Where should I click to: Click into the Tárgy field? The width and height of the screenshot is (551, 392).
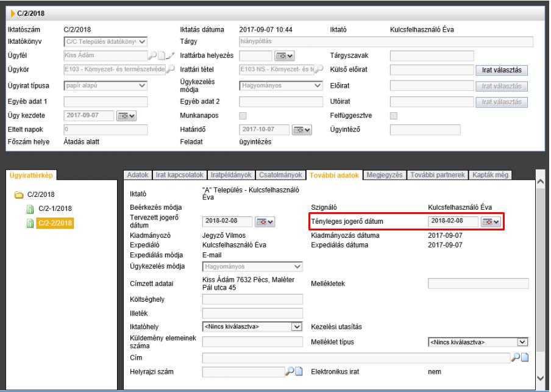click(386, 41)
